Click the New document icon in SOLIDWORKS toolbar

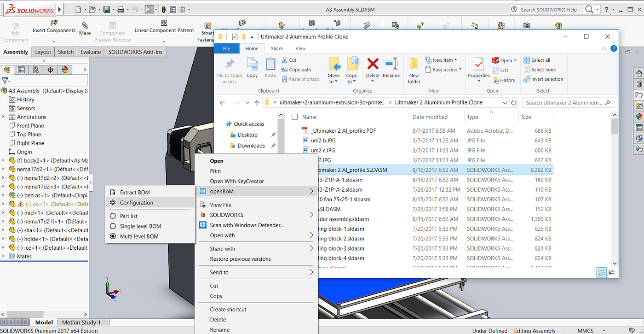pyautogui.click(x=78, y=9)
